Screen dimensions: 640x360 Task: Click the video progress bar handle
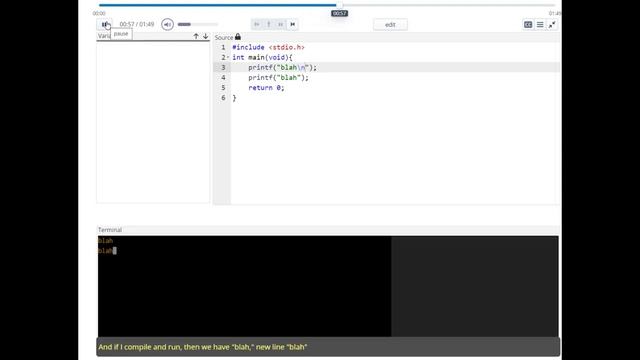click(339, 5)
